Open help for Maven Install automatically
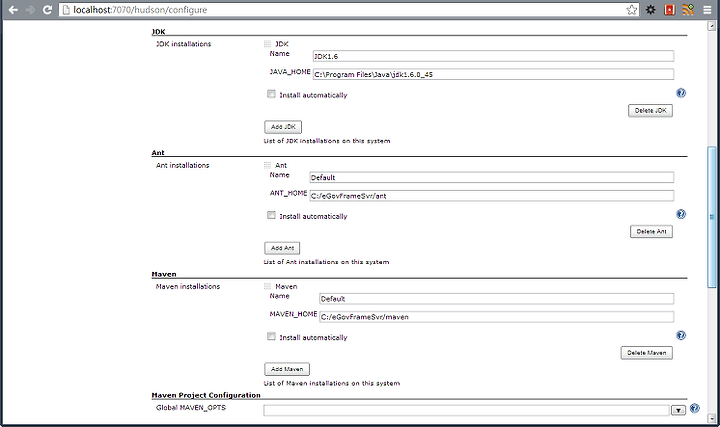The height and width of the screenshot is (427, 720). pyautogui.click(x=681, y=336)
